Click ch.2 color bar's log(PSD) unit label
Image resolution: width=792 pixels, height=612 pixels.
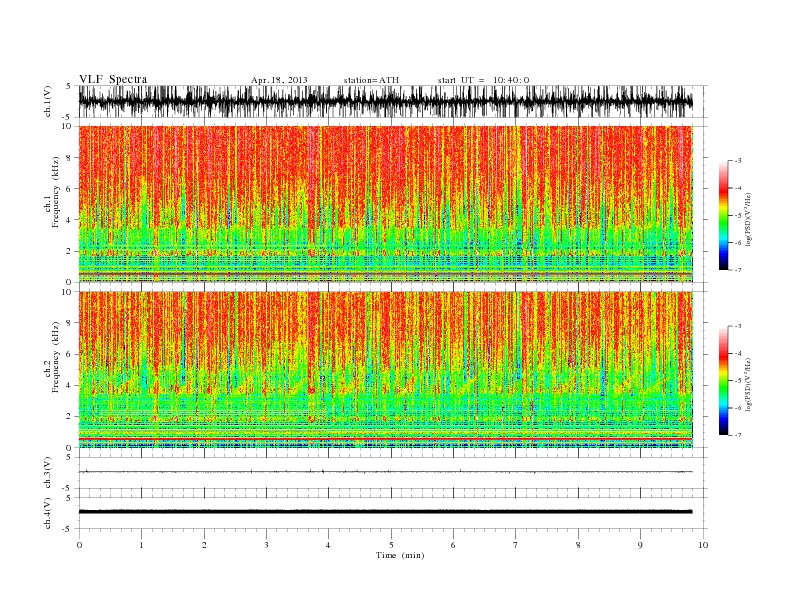pos(749,384)
